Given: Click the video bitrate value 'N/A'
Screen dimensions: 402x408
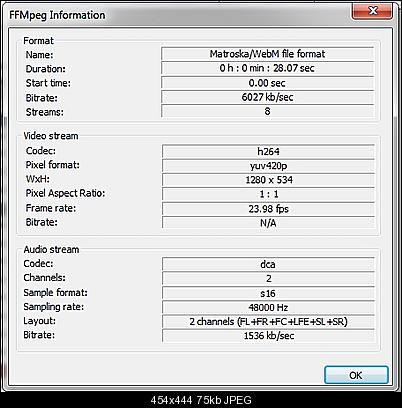Looking at the screenshot, I should pos(268,223).
